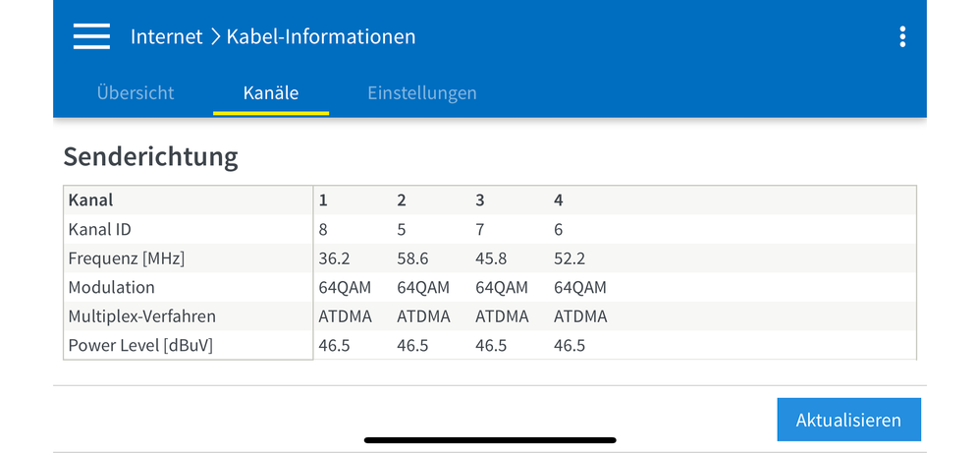
Task: Click the Power Level [dBuV] row label
Action: pos(140,345)
